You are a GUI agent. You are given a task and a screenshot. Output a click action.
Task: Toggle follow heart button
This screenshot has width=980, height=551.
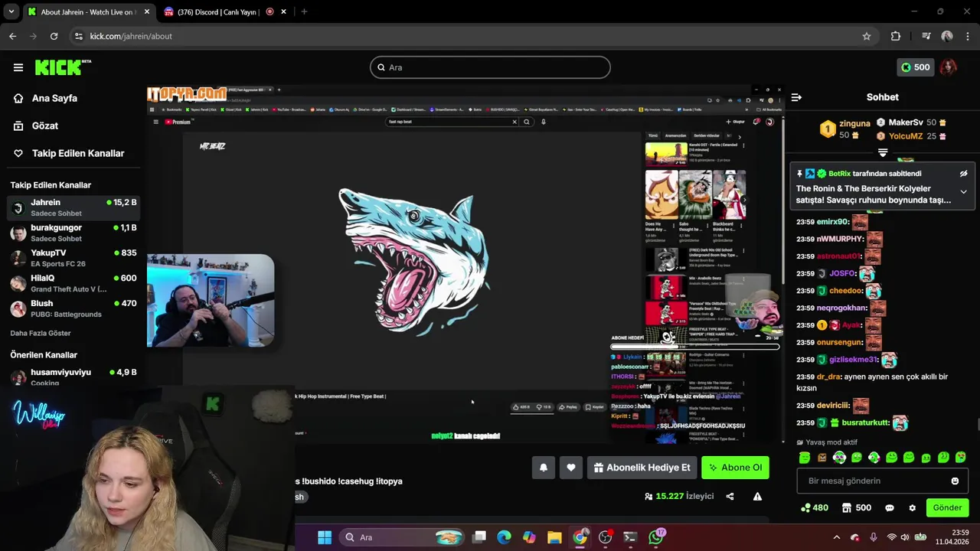(x=571, y=468)
